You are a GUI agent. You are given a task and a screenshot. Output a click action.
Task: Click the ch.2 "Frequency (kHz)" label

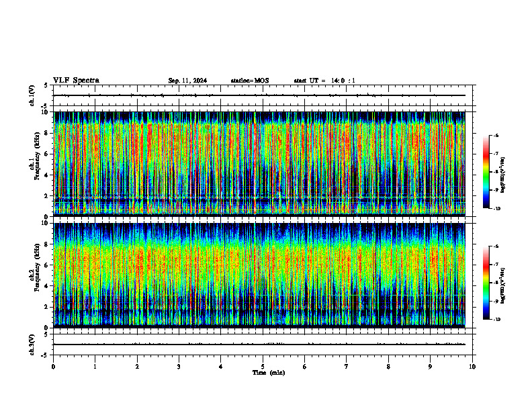tap(37, 267)
